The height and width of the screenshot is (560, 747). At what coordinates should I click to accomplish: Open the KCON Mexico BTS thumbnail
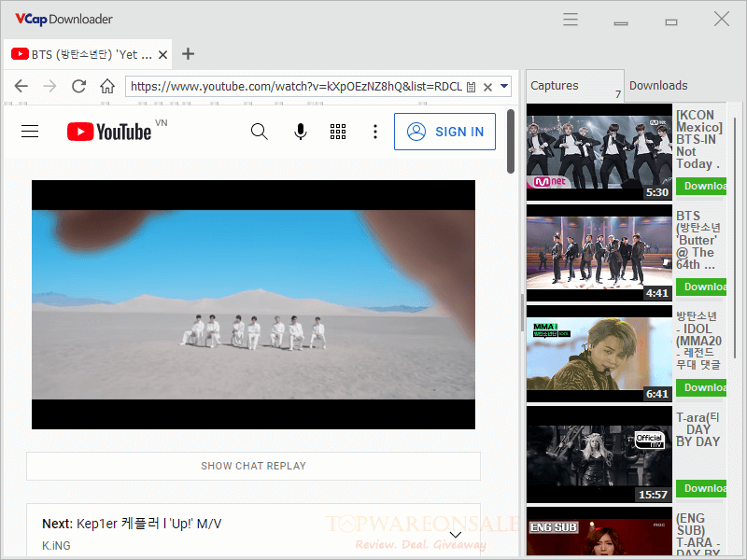pyautogui.click(x=599, y=152)
